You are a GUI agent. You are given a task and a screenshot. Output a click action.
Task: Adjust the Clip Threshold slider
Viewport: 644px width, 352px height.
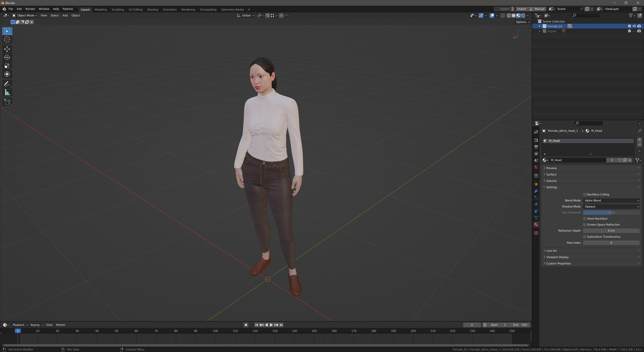point(611,212)
